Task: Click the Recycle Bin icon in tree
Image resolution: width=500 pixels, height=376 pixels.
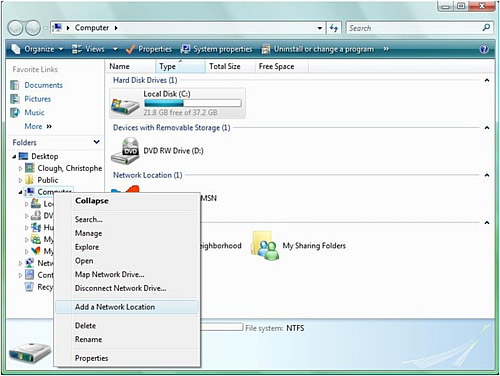Action: tap(29, 287)
